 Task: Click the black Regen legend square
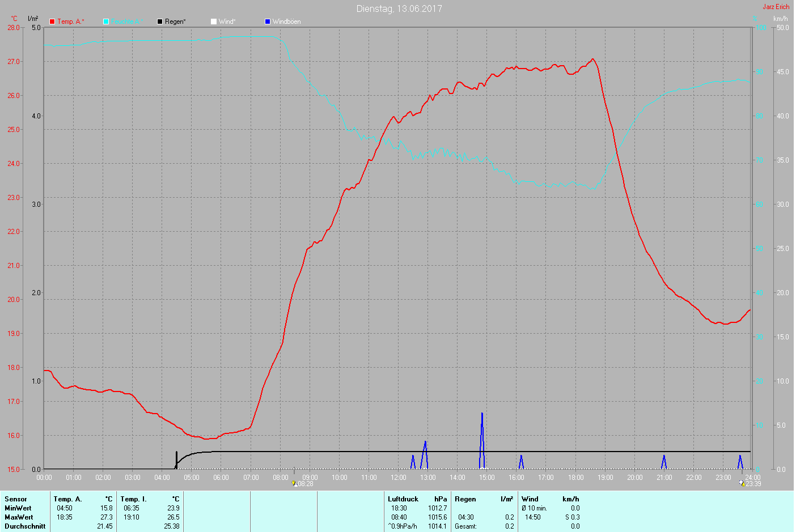pos(160,22)
